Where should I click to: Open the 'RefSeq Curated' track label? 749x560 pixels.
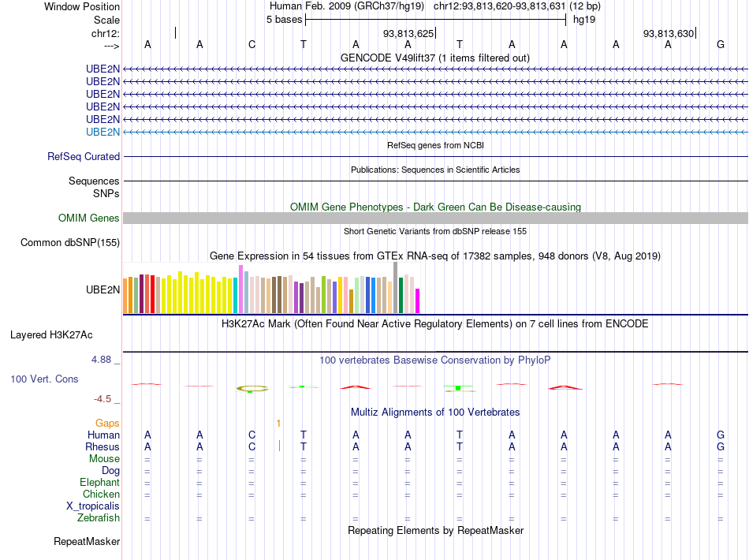pos(84,156)
